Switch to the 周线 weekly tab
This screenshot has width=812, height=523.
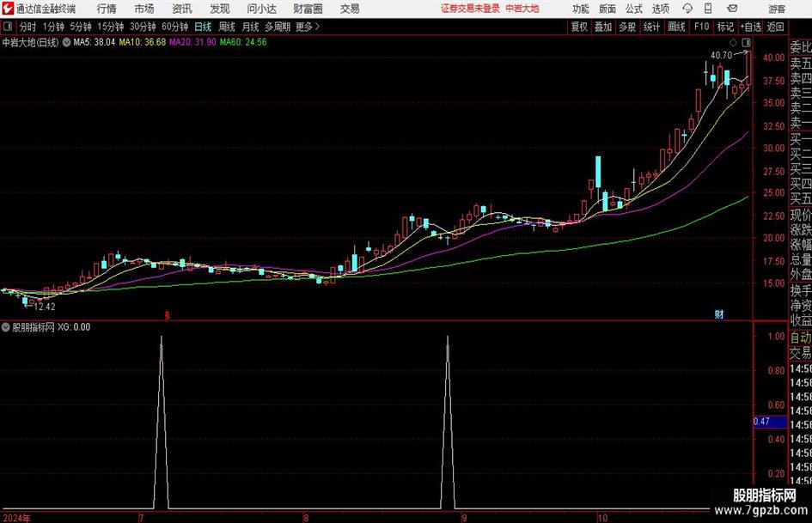(226, 27)
